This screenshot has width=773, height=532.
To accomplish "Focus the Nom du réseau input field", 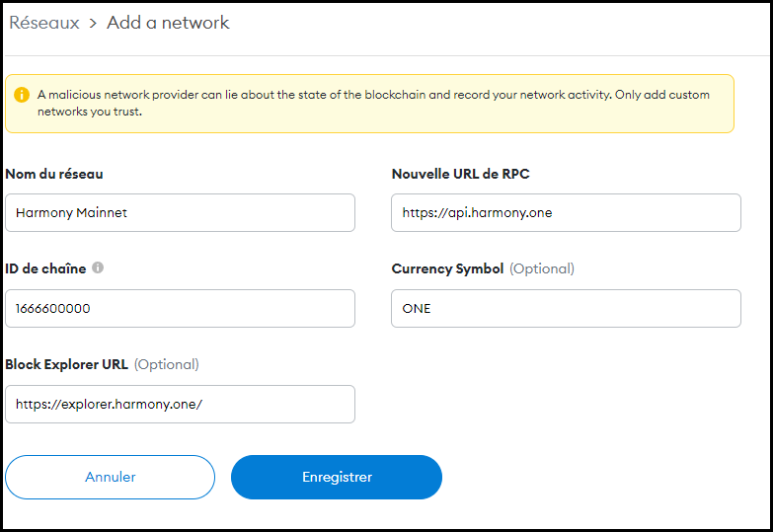I will click(180, 212).
